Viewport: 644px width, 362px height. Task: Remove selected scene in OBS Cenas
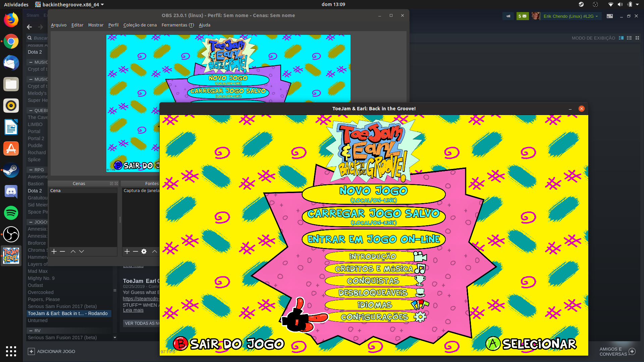pyautogui.click(x=62, y=251)
